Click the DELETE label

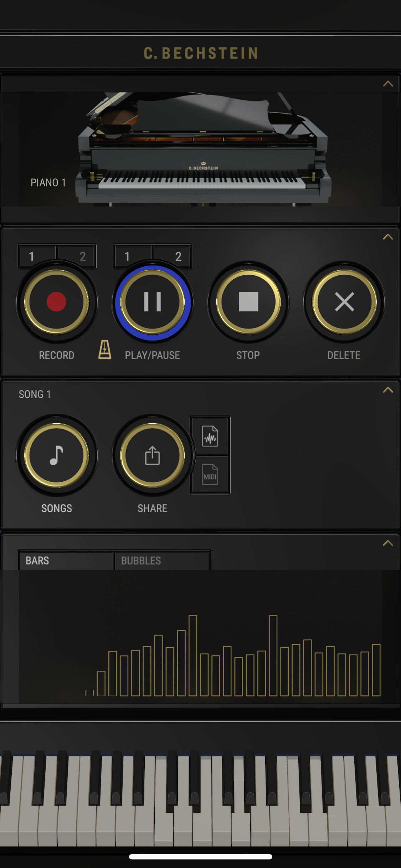point(344,355)
